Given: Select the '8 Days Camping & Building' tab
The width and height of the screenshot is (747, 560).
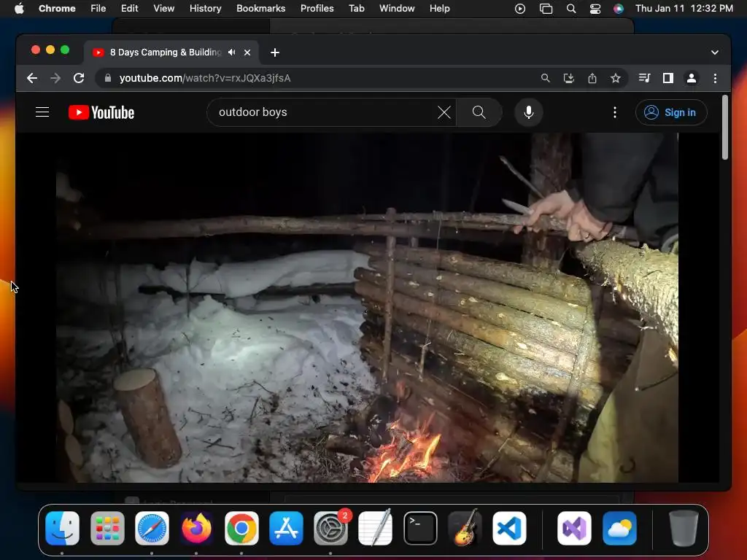Looking at the screenshot, I should coord(166,52).
